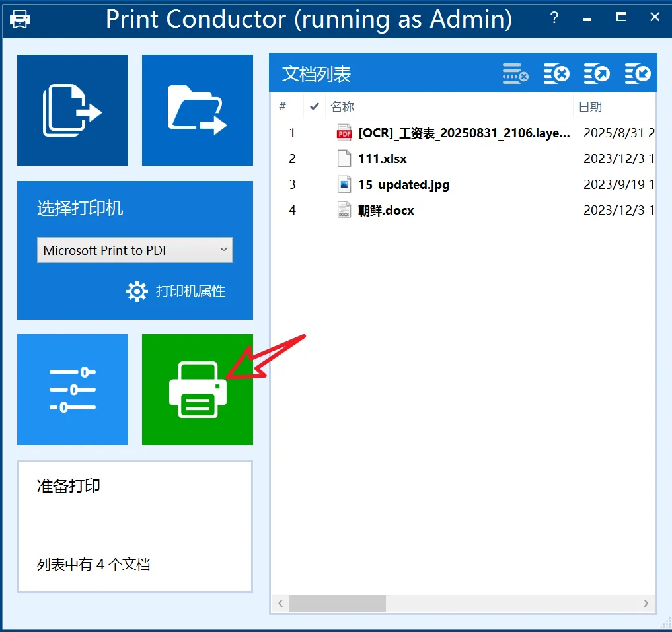Export the document list icon
This screenshot has width=672, height=632.
[x=597, y=74]
